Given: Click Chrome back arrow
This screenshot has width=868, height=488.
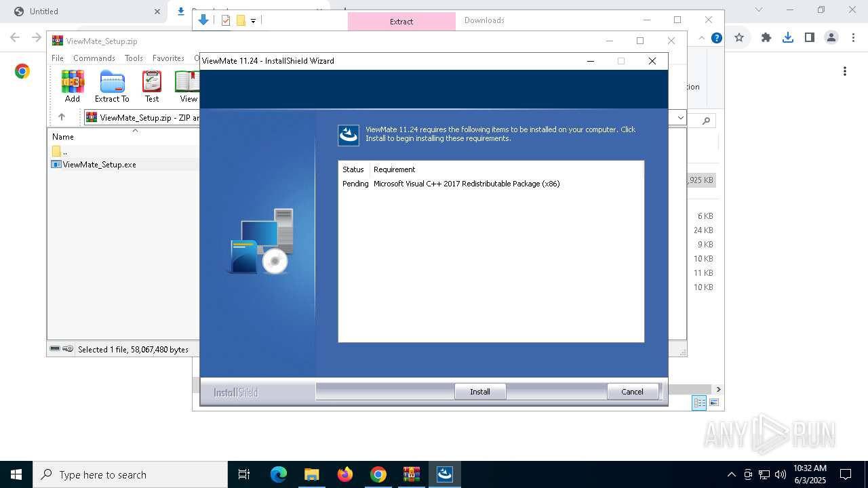Looking at the screenshot, I should click(x=15, y=38).
